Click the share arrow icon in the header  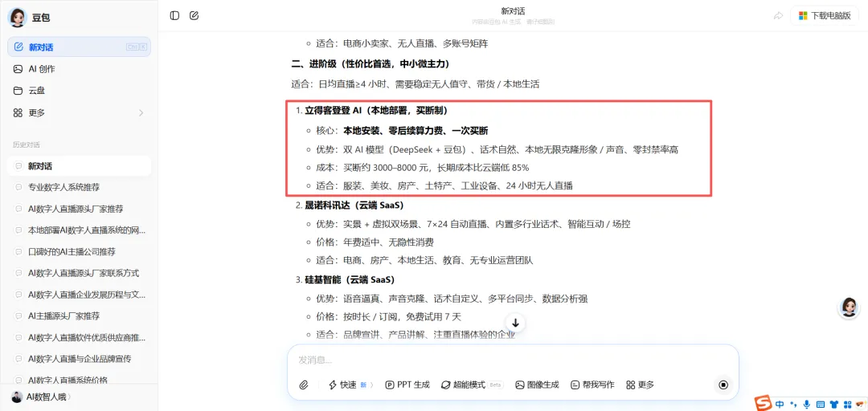(778, 15)
